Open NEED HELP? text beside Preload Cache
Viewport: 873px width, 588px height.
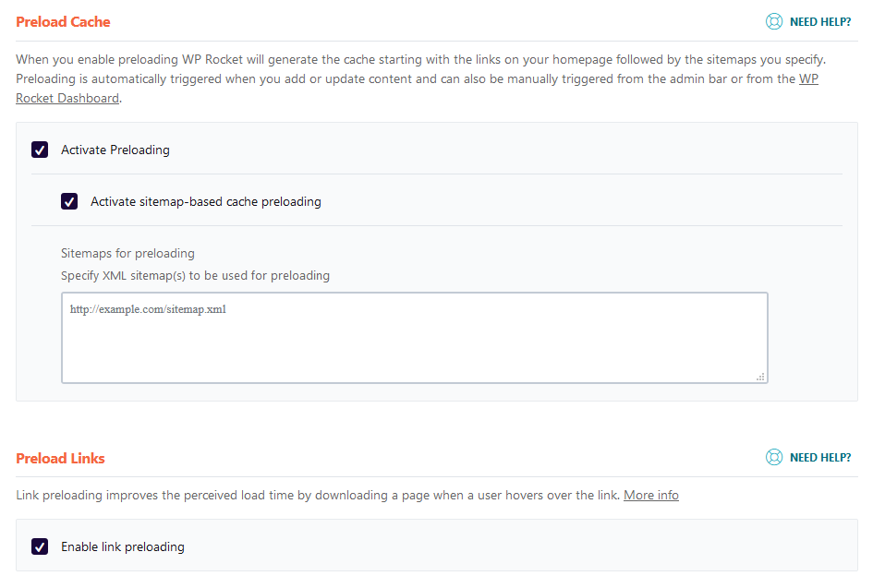coord(819,21)
